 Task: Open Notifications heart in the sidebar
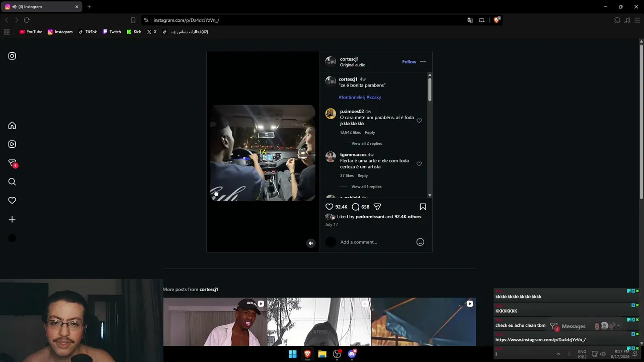coord(12,201)
